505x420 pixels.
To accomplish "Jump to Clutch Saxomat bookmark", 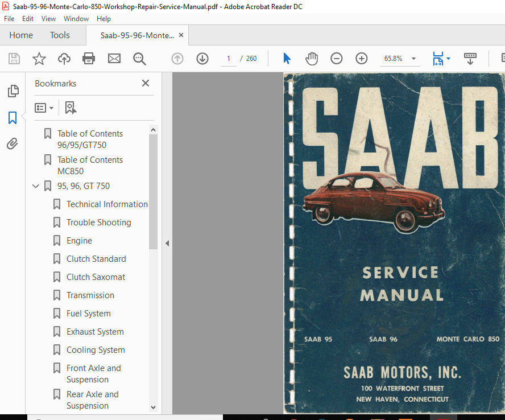I will (x=96, y=277).
